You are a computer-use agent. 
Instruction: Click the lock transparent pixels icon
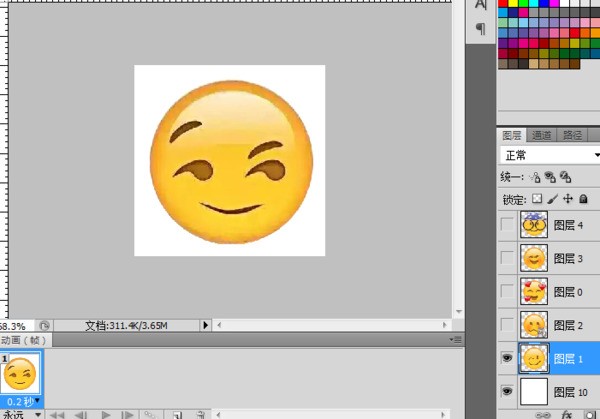(x=536, y=198)
